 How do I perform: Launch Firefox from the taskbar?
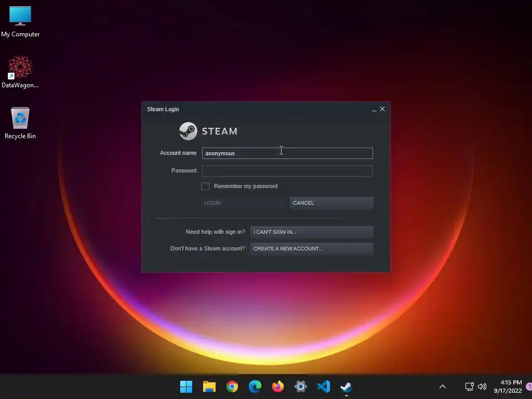(278, 387)
